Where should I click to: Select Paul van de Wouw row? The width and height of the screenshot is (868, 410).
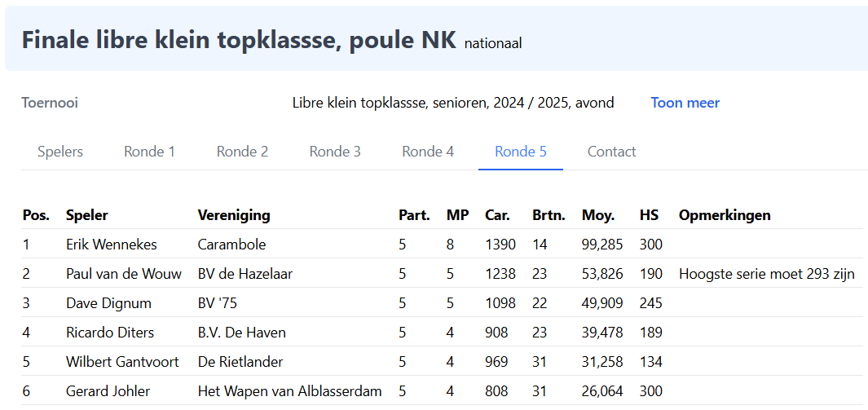124,274
